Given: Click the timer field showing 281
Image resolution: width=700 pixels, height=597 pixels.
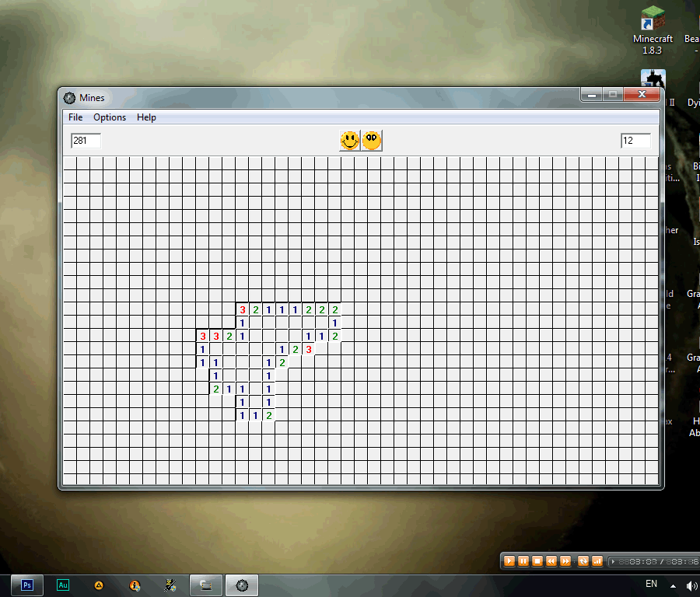Looking at the screenshot, I should 86,141.
